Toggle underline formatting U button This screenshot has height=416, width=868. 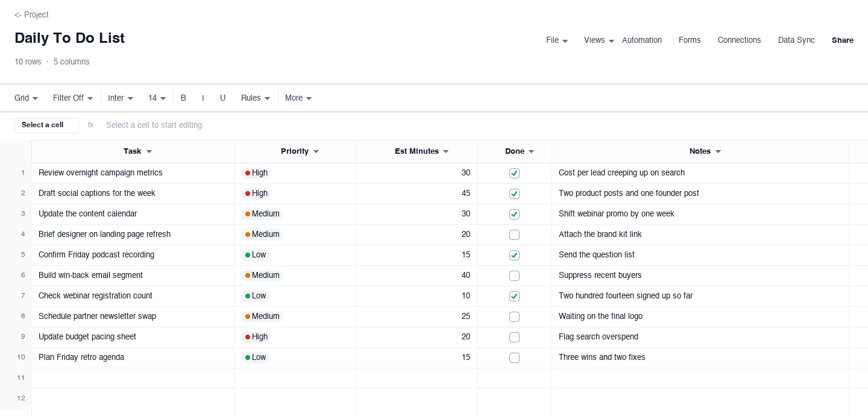coord(222,98)
